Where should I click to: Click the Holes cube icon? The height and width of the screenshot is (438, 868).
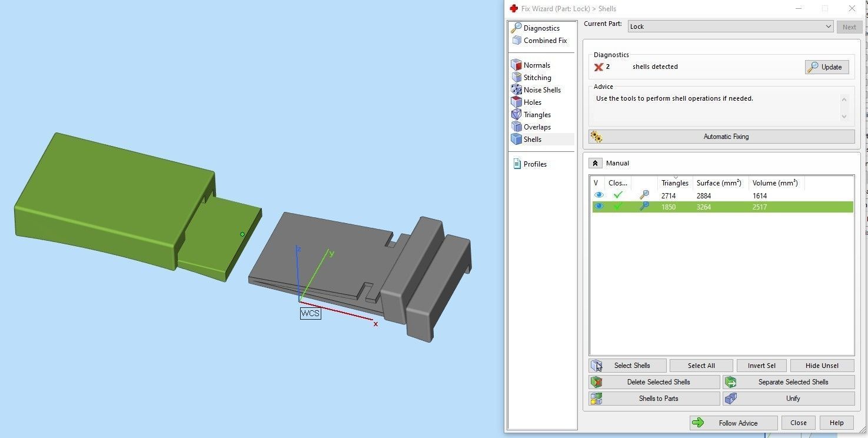[x=516, y=102]
